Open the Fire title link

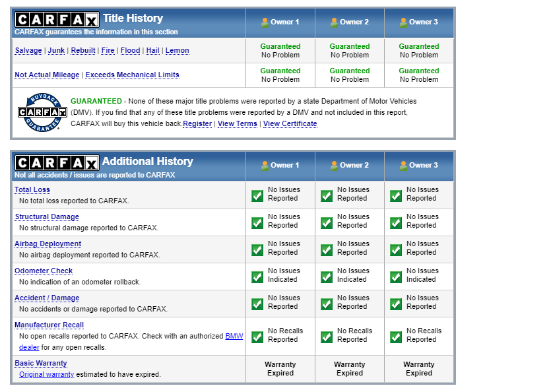(108, 51)
